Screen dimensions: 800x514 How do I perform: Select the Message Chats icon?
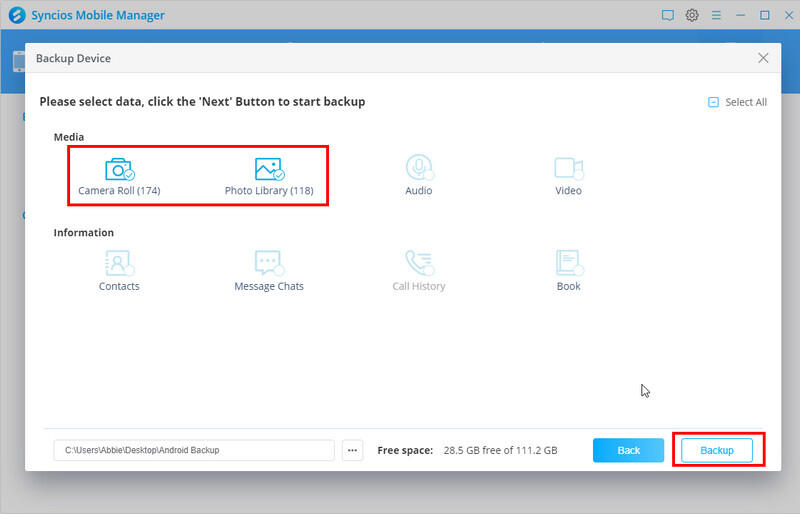[269, 263]
